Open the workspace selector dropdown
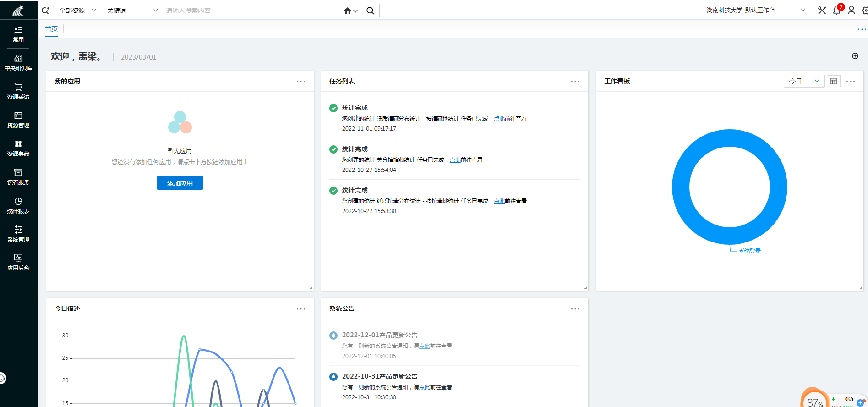 802,10
